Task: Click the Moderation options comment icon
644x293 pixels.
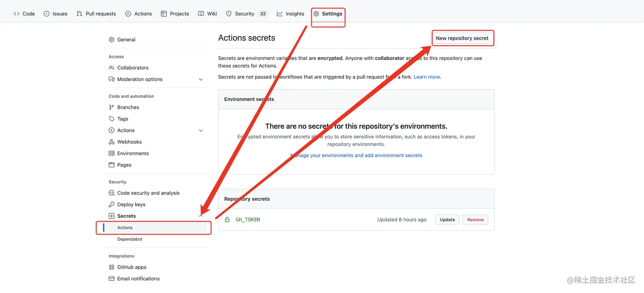Action: point(112,79)
